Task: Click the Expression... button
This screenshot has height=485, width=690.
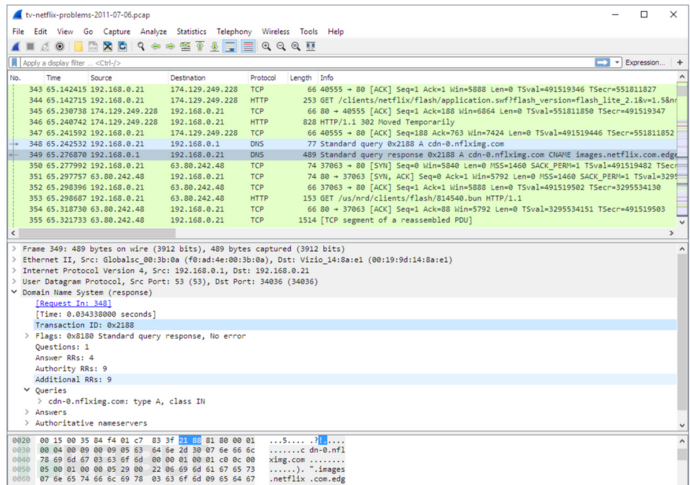Action: point(644,62)
